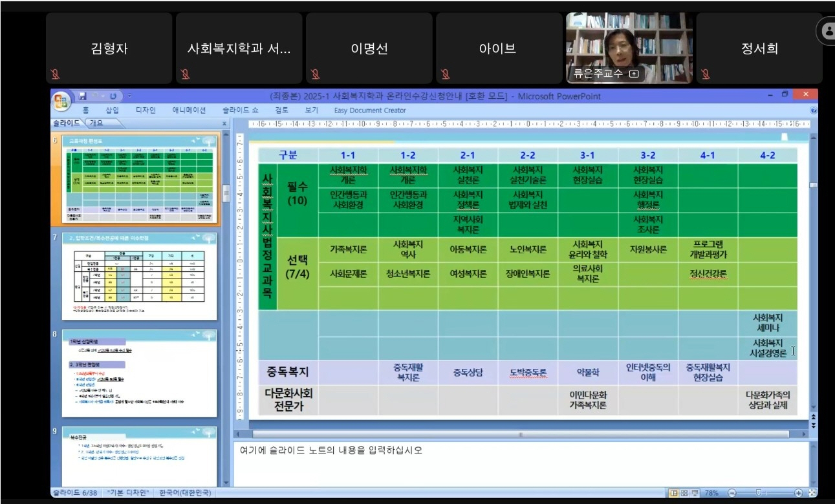Open the zoom dialog via the 78% indicator
The width and height of the screenshot is (835, 504).
(711, 492)
